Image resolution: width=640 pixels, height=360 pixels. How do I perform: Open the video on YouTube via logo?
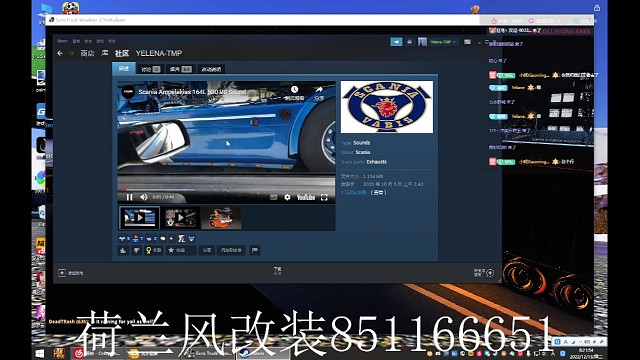tap(306, 198)
